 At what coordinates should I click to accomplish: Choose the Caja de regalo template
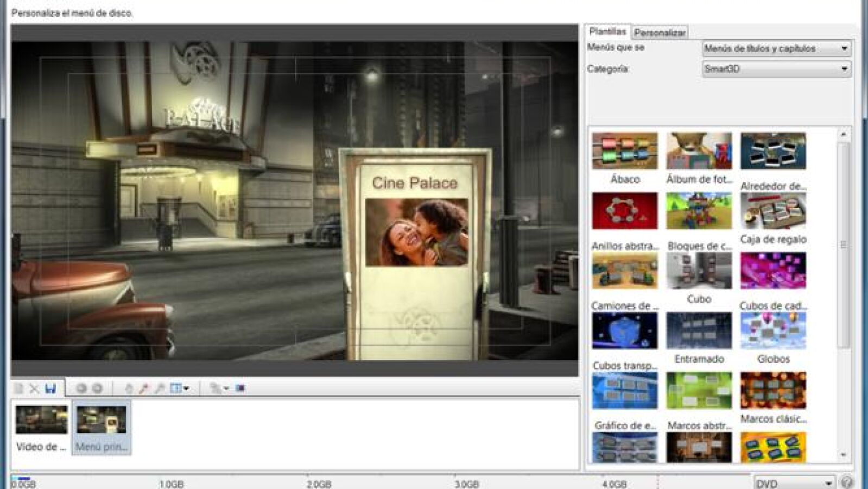(773, 211)
